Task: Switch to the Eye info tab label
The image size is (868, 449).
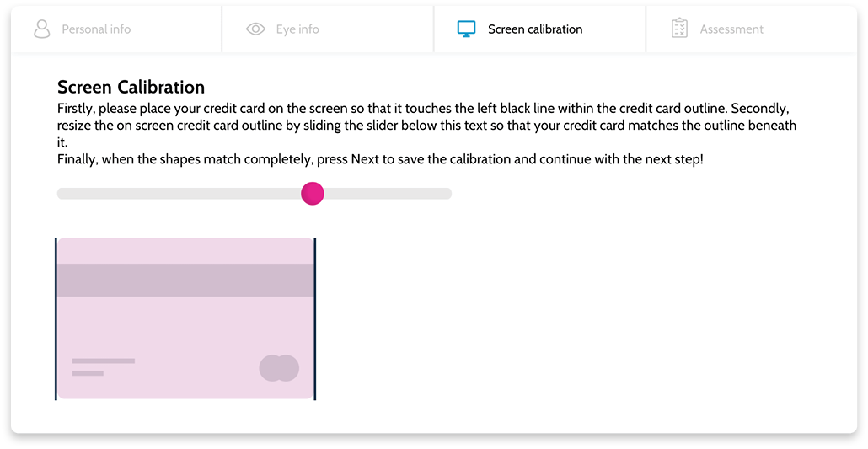Action: click(x=297, y=29)
